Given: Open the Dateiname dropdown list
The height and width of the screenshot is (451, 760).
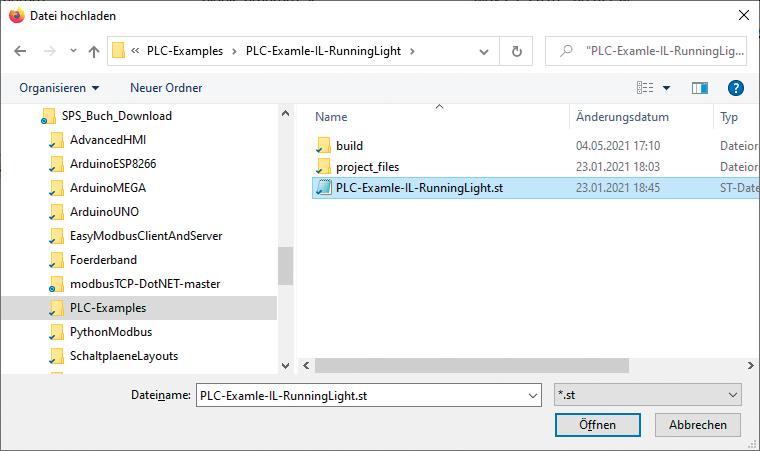Looking at the screenshot, I should click(x=533, y=396).
